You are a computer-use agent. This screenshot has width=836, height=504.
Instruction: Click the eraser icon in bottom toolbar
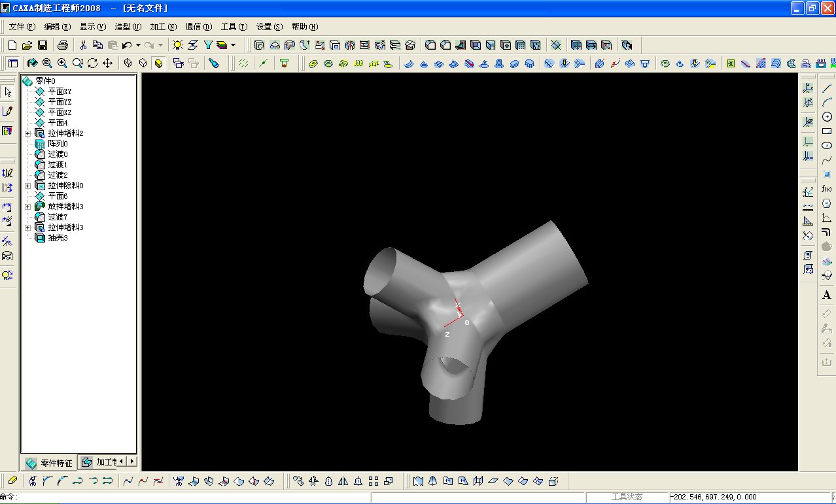(12, 481)
